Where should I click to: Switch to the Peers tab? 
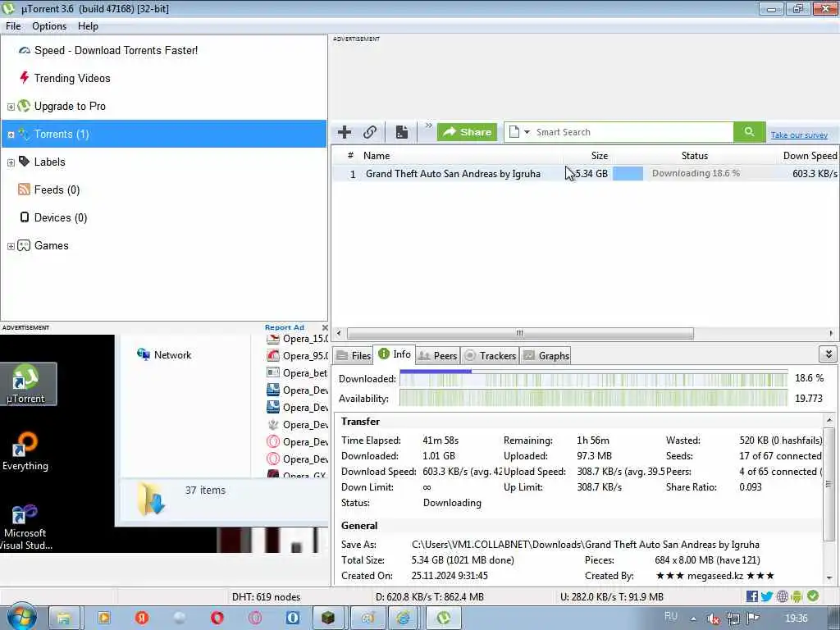tap(438, 356)
